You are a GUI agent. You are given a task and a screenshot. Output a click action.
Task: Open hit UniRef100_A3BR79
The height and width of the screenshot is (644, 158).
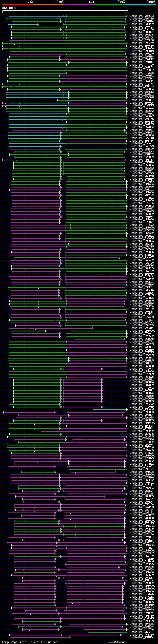142,24
